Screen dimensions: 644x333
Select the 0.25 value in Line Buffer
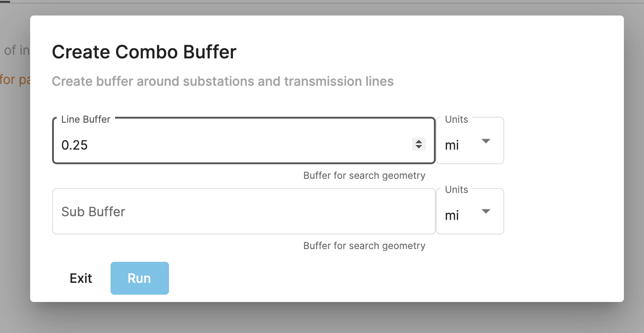pos(75,145)
